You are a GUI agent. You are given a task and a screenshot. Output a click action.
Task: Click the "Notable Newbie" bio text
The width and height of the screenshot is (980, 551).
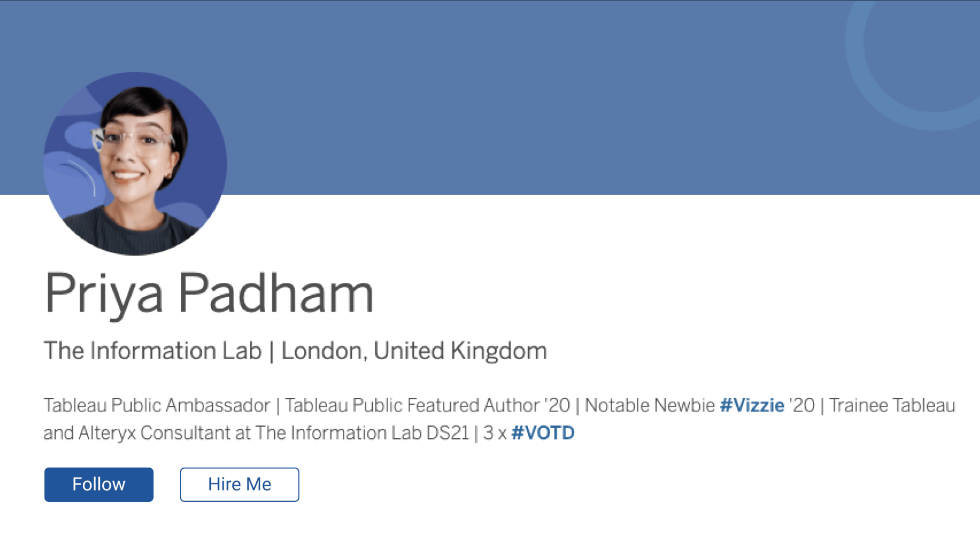click(650, 406)
